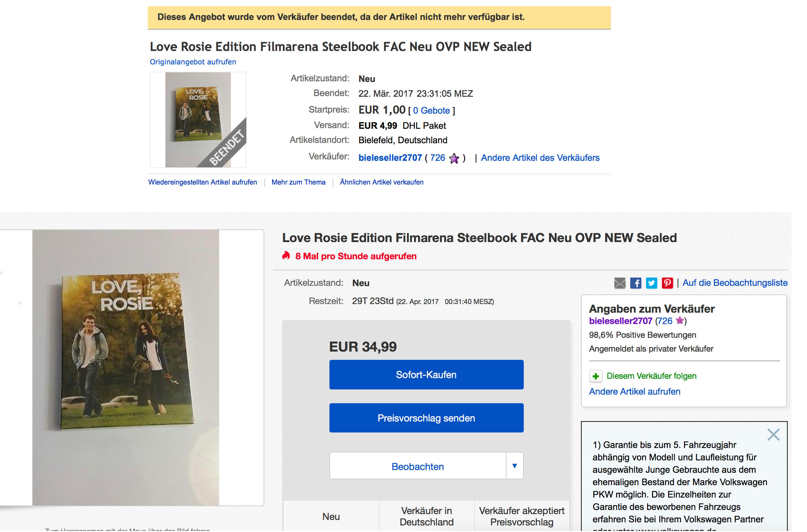Click the Preisvorschlag senden button
Screen dimensions: 807x532
[426, 418]
